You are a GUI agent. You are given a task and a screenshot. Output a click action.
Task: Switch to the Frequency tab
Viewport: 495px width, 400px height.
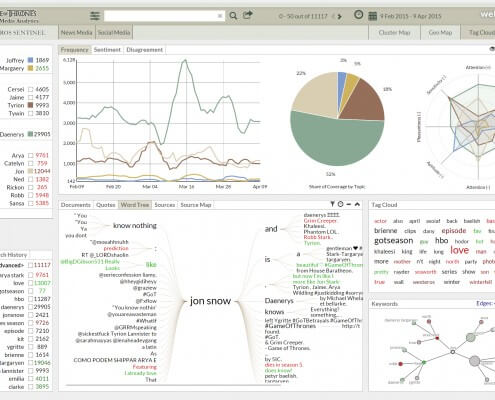click(74, 50)
